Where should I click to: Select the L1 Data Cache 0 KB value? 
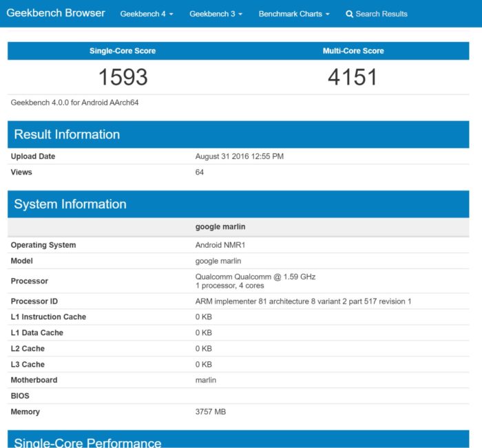pos(204,333)
